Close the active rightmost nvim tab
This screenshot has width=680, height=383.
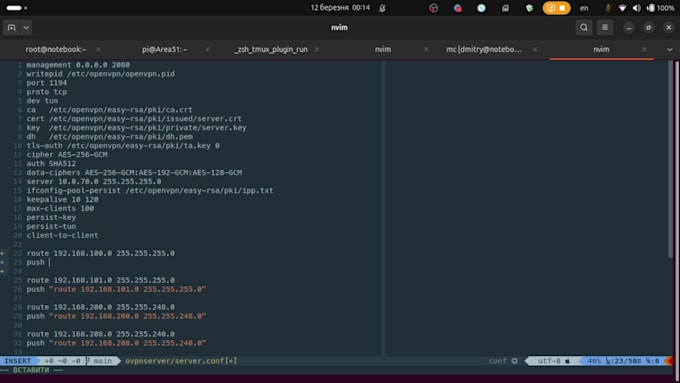(x=644, y=49)
